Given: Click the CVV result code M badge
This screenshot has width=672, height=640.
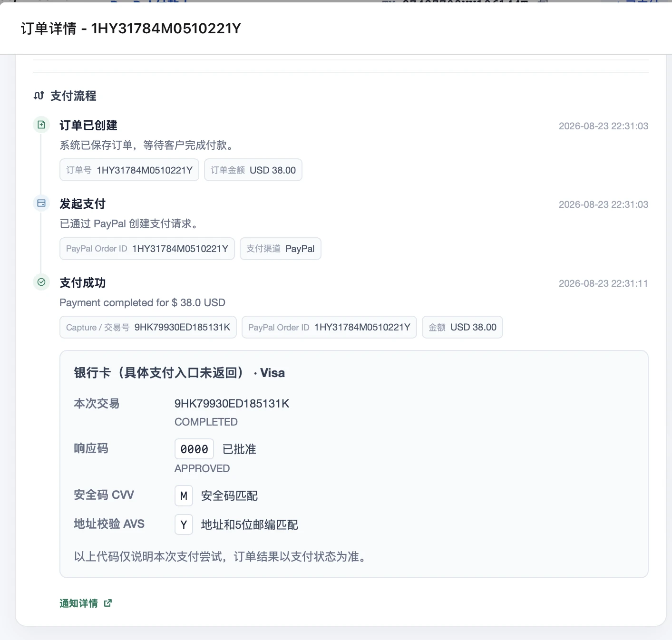Looking at the screenshot, I should coord(184,496).
